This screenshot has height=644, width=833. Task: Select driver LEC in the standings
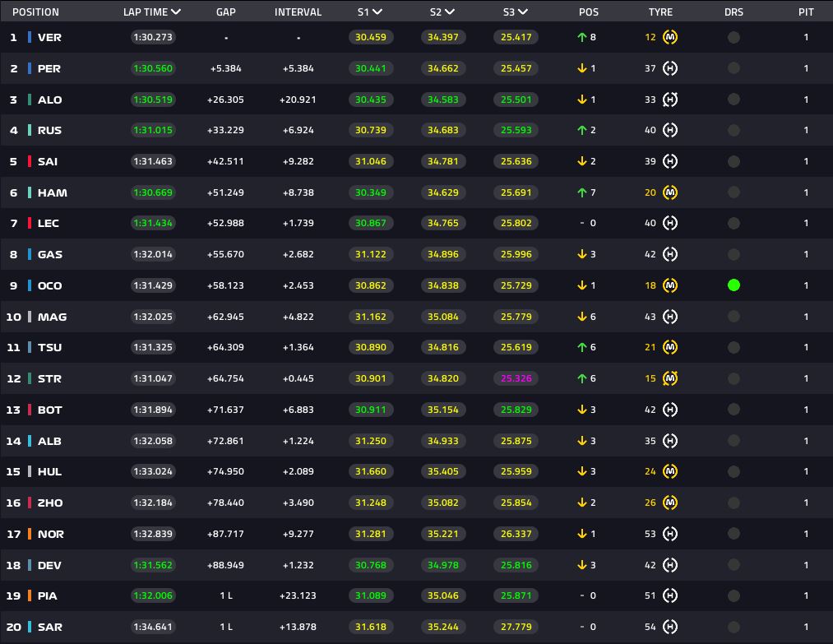48,223
